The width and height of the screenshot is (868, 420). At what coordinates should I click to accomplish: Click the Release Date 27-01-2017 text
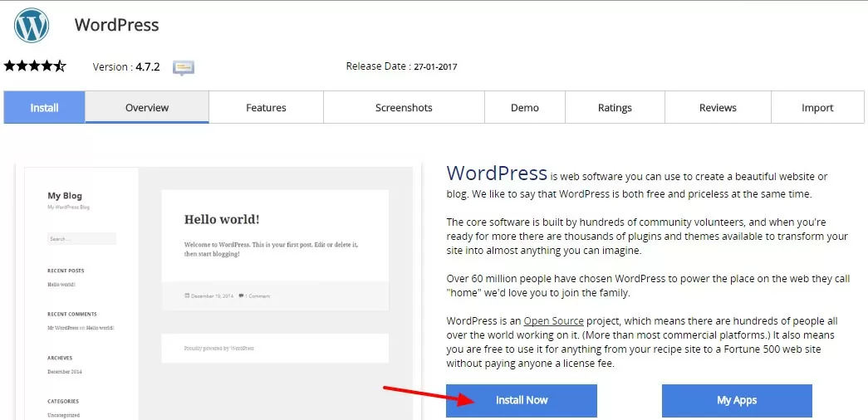[x=401, y=66]
